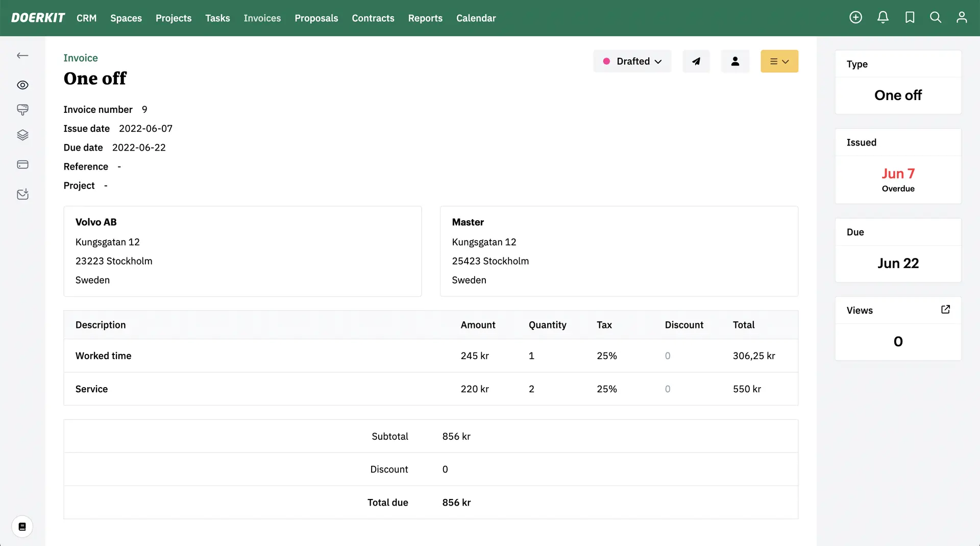
Task: Open the yellow actions menu dropdown
Action: click(779, 61)
